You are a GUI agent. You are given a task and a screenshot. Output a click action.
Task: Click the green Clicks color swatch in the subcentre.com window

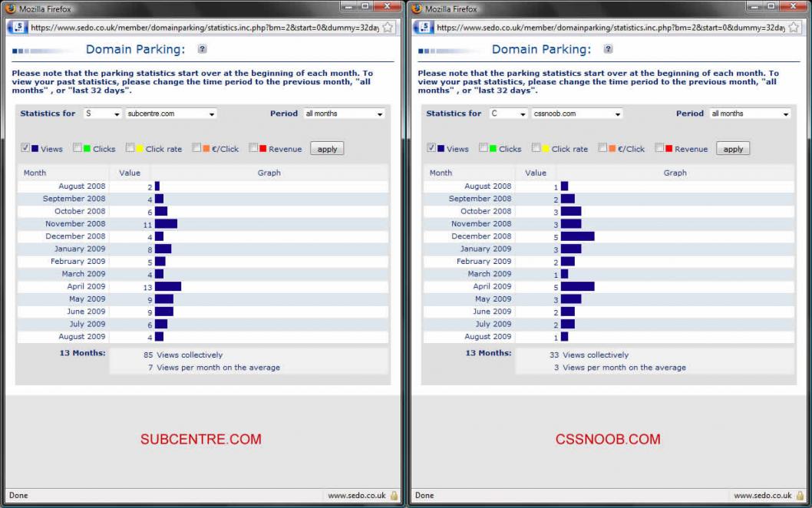point(87,149)
